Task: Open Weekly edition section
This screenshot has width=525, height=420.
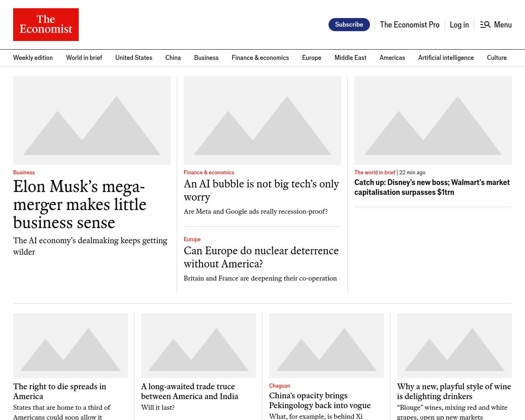Action: point(33,58)
